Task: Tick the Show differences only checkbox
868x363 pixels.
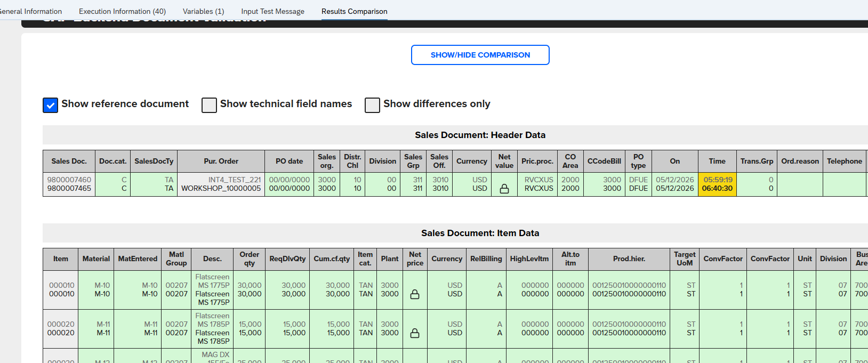Action: [x=372, y=105]
